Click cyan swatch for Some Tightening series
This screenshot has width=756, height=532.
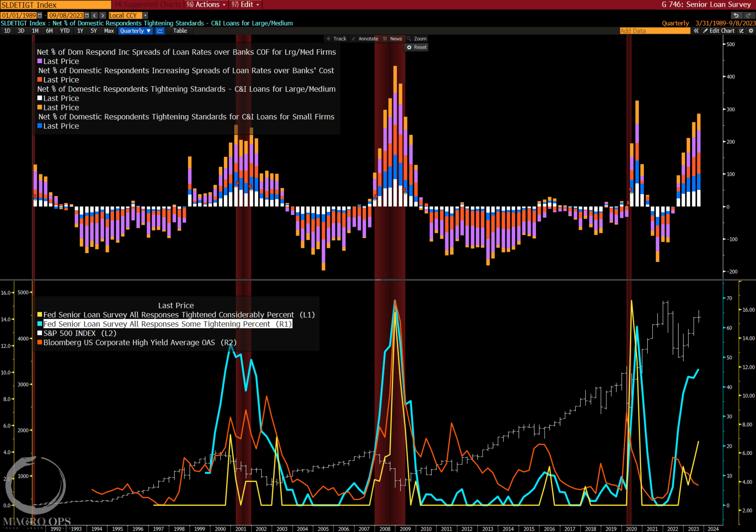[40, 324]
